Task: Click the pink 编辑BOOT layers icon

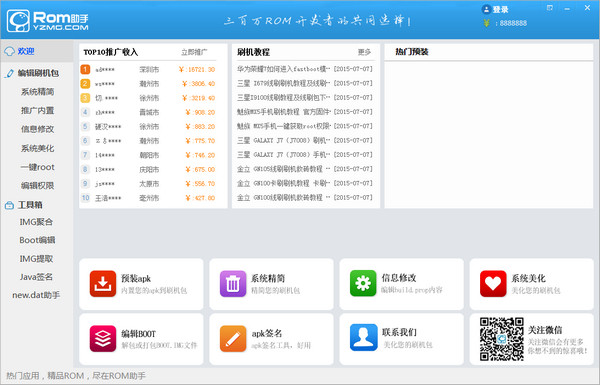Action: tap(103, 338)
